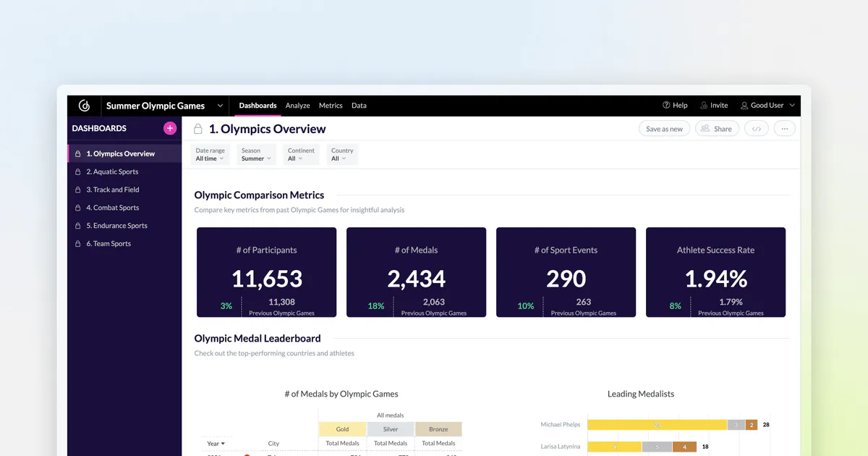This screenshot has width=868, height=456.
Task: Click the City column header
Action: pyautogui.click(x=273, y=444)
